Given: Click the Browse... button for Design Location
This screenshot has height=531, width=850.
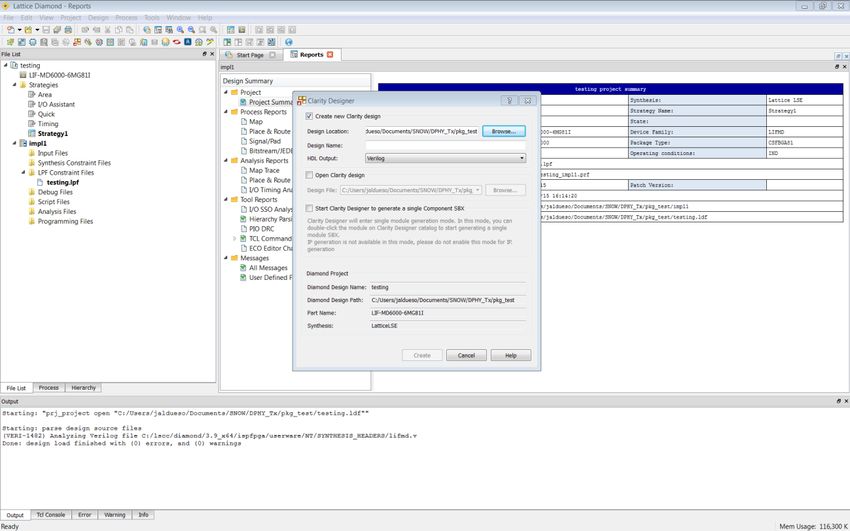Looking at the screenshot, I should (504, 131).
